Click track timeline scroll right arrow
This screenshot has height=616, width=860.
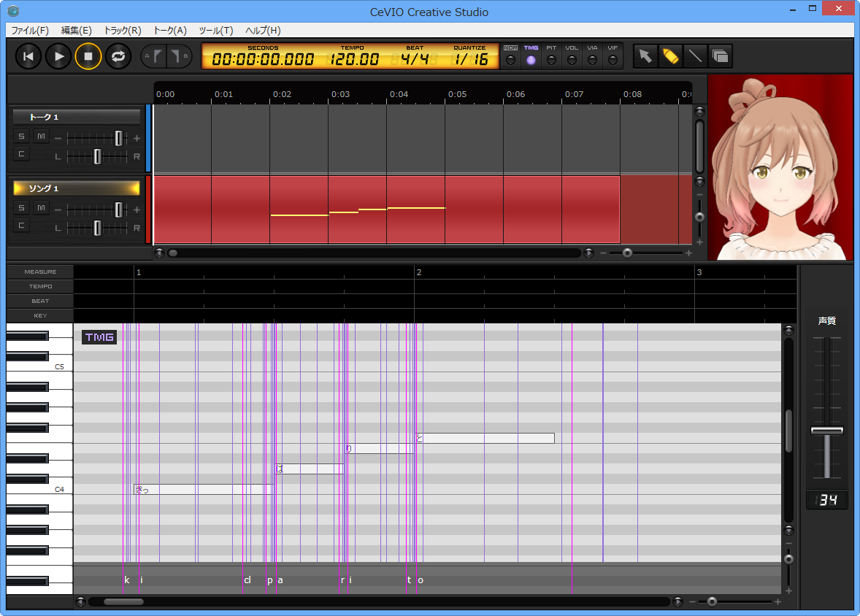[x=588, y=253]
